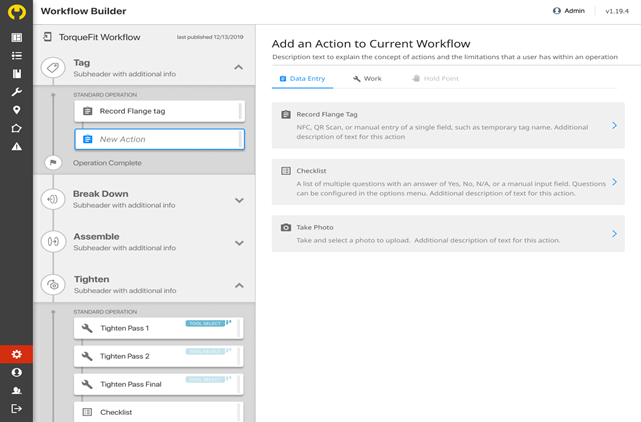Collapse the Tighten operation section
The image size is (641, 422).
point(239,285)
